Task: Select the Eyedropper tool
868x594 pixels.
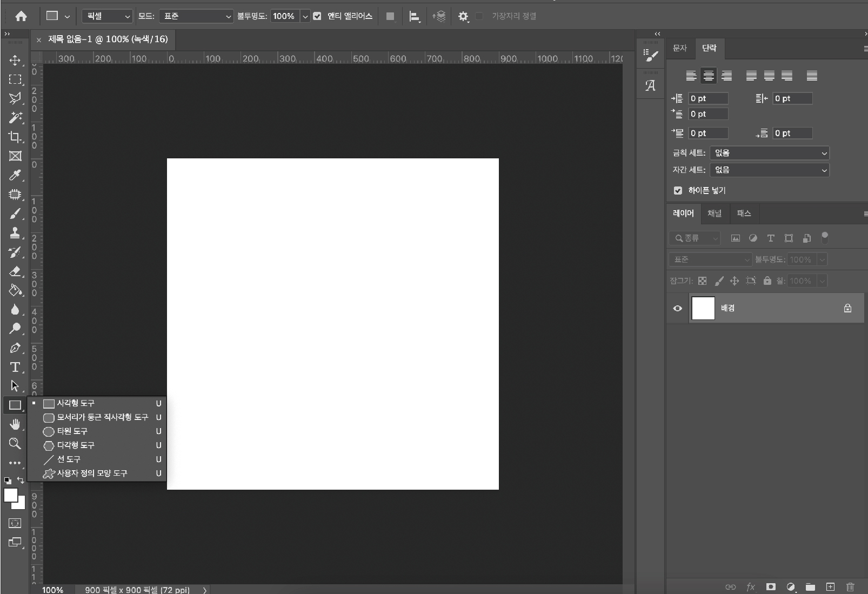Action: [15, 175]
